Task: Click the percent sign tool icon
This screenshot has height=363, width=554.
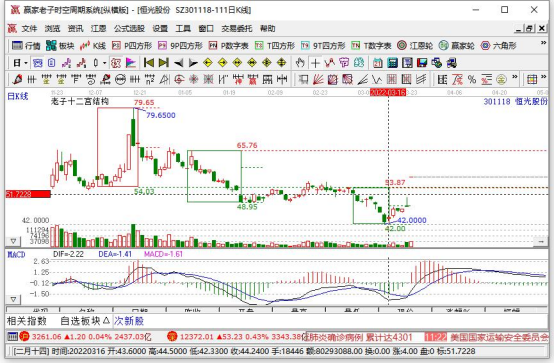Action: (x=472, y=79)
